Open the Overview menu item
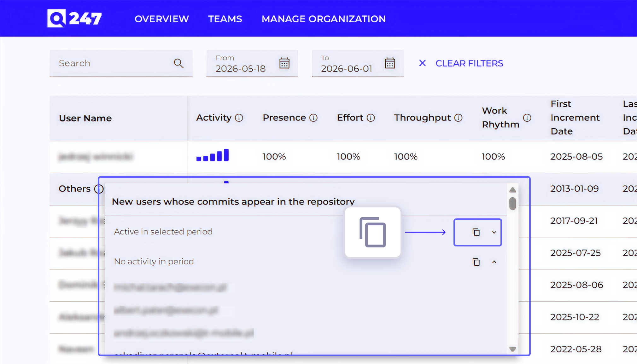This screenshot has width=637, height=364. tap(162, 19)
